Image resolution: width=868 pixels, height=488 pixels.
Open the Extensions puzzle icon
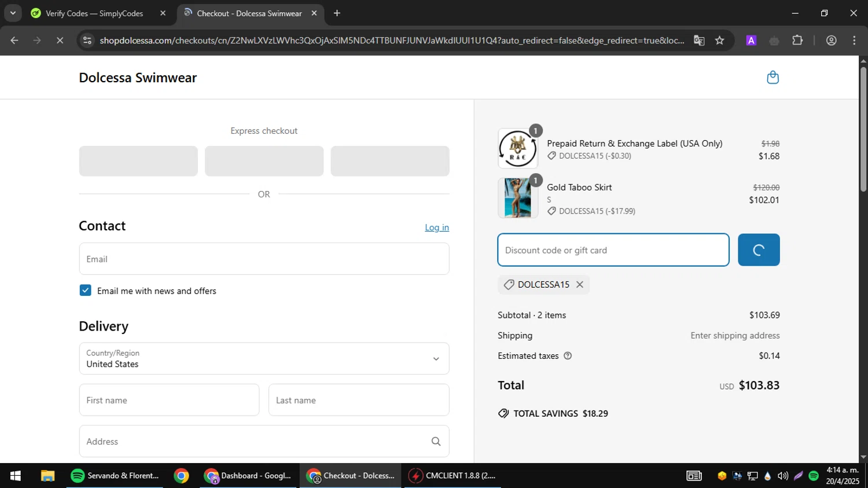(797, 41)
